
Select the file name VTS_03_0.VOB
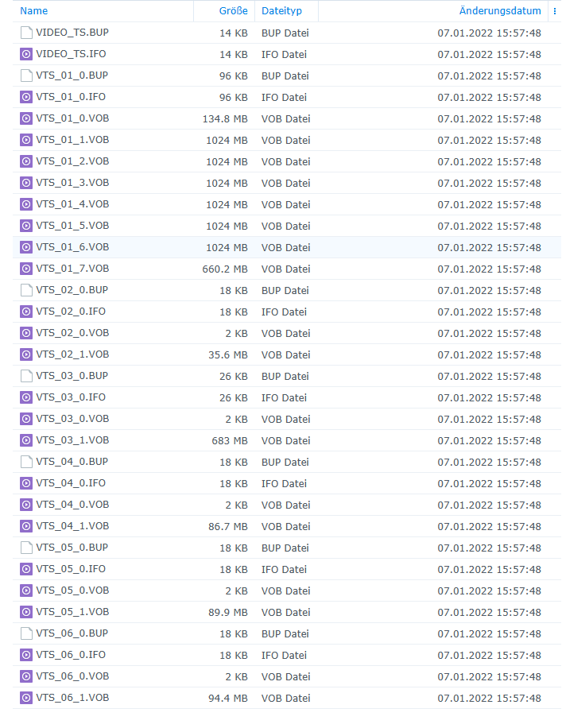72,419
